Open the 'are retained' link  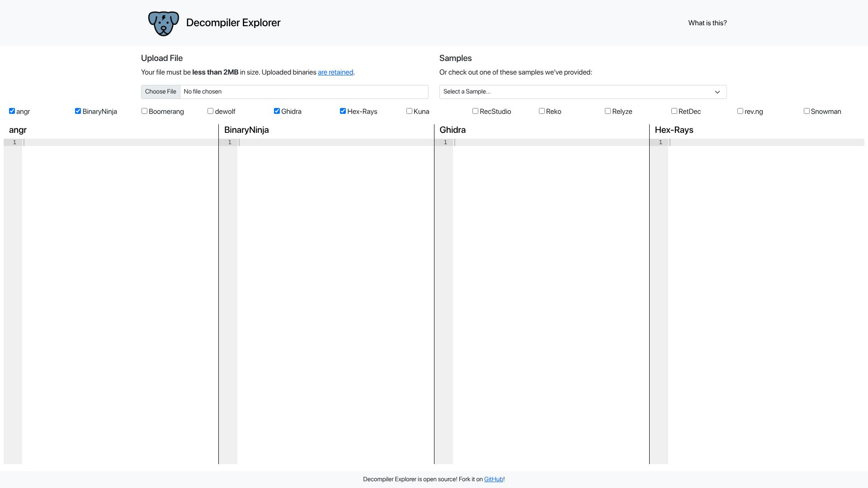click(x=335, y=72)
